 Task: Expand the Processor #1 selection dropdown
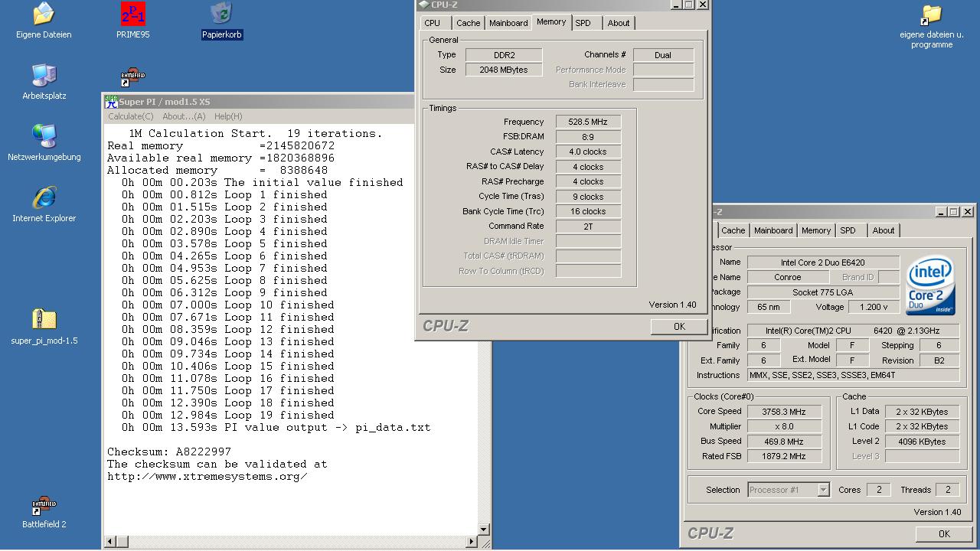tap(823, 490)
